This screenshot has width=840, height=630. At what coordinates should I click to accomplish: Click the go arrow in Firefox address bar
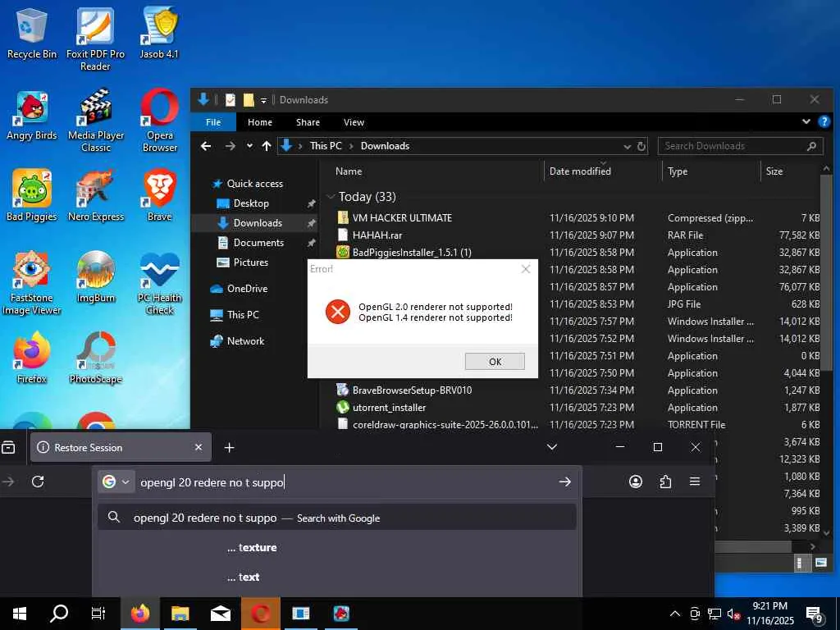tap(564, 482)
